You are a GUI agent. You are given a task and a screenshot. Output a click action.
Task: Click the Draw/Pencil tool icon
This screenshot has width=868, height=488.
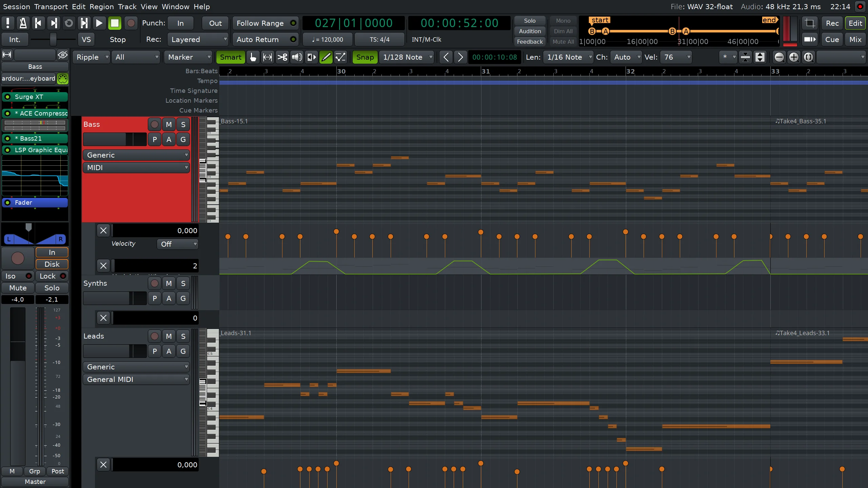tap(325, 57)
